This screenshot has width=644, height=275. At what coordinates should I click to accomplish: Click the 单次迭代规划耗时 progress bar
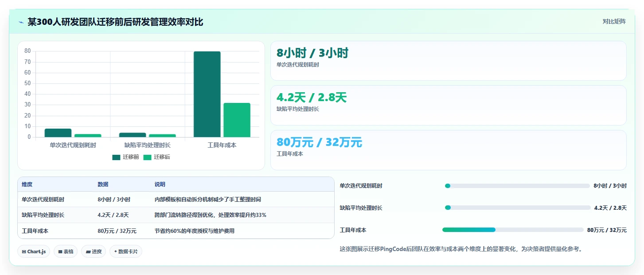tap(517, 186)
